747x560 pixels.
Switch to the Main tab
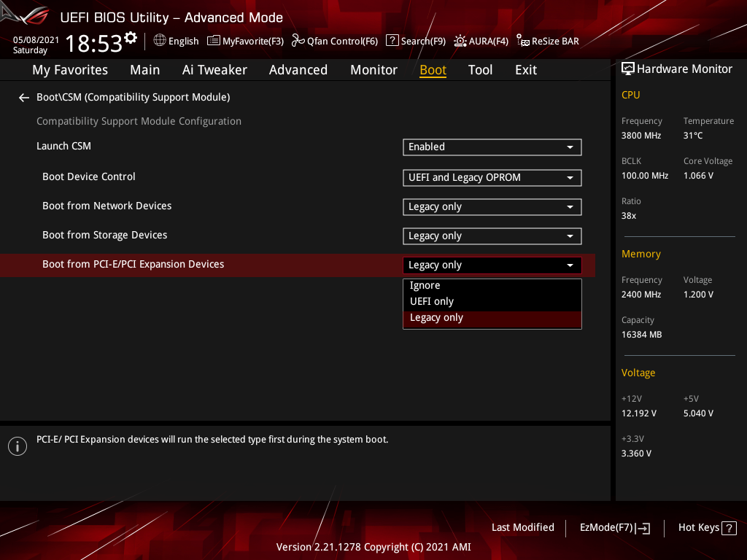[x=145, y=70]
